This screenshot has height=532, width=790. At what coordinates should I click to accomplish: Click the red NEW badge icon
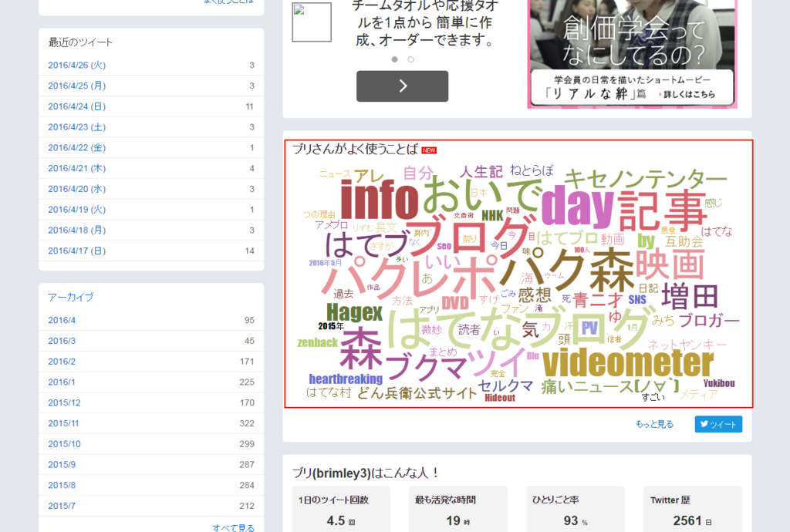[429, 150]
